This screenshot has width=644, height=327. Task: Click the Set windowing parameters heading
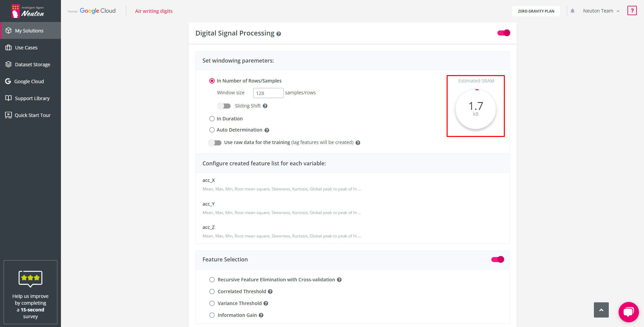pyautogui.click(x=238, y=61)
